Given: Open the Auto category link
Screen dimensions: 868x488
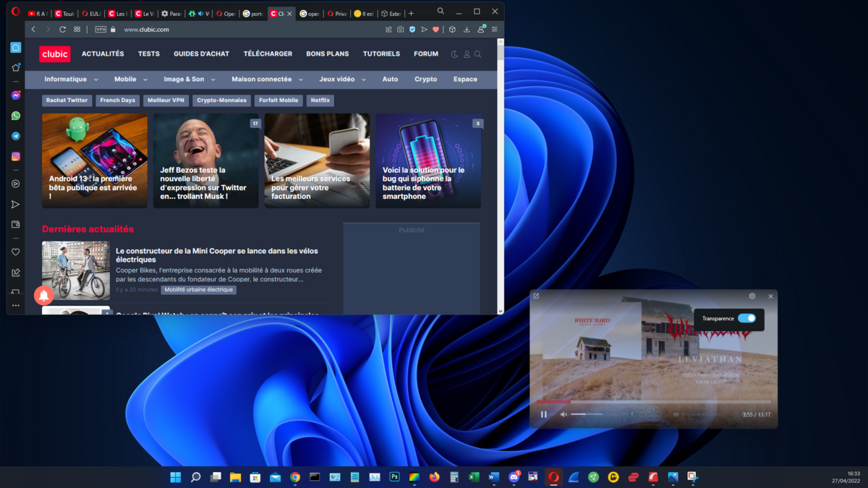Looking at the screenshot, I should point(391,80).
